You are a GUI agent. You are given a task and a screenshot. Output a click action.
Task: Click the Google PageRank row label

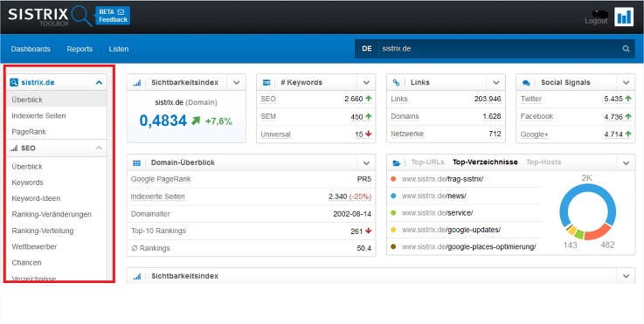pos(161,179)
